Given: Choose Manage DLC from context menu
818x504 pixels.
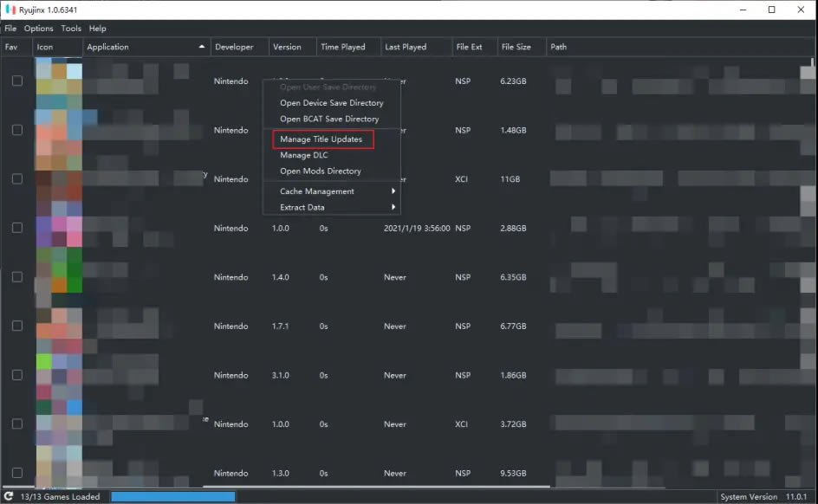Looking at the screenshot, I should pos(303,155).
